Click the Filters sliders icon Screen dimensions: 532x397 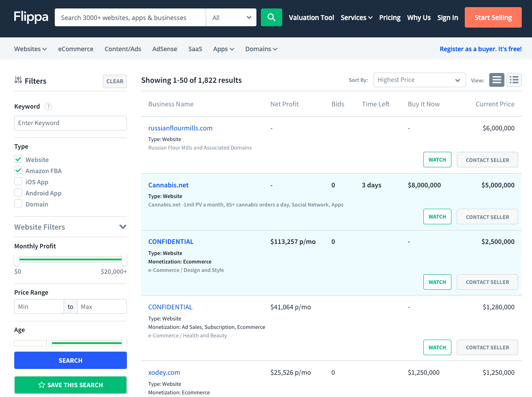(x=18, y=80)
